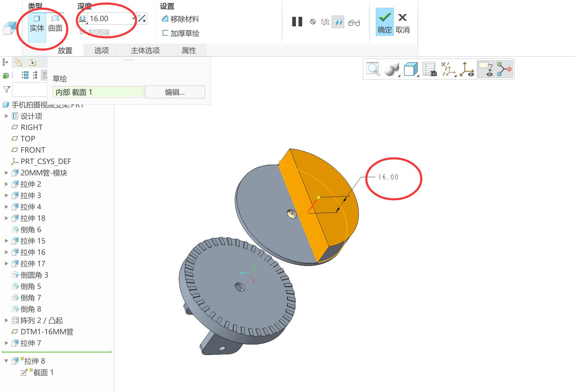Open the 选项 tab
The height and width of the screenshot is (392, 575).
(x=101, y=50)
